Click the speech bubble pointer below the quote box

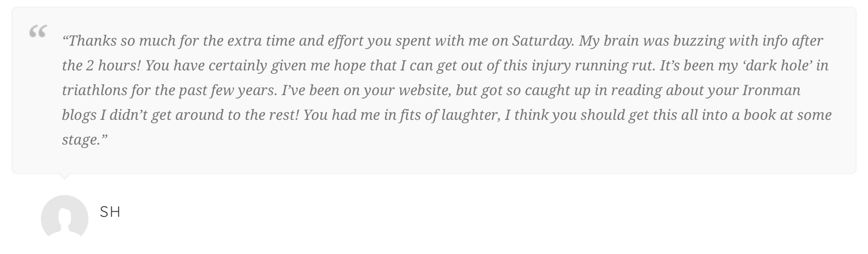click(64, 176)
